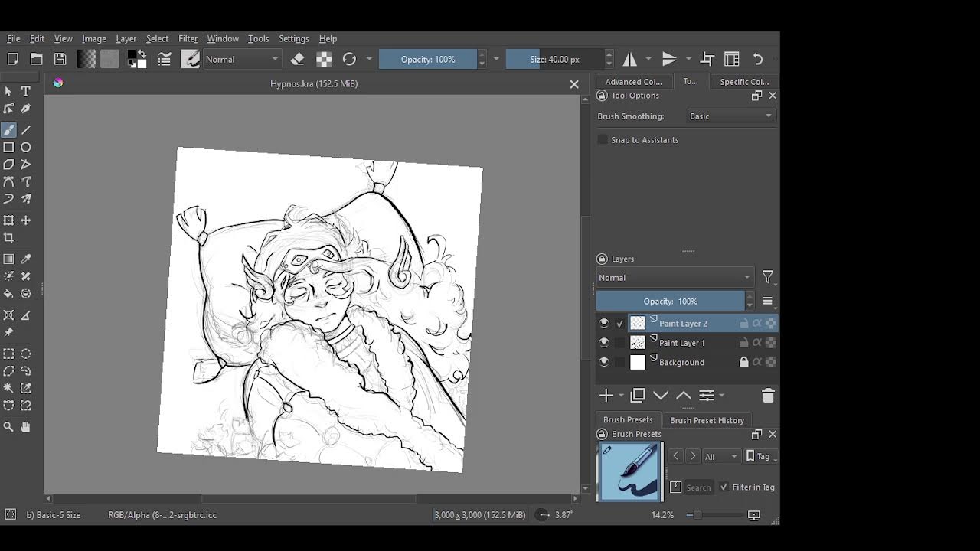This screenshot has width=980, height=551.
Task: Move layer down in the stack
Action: pyautogui.click(x=661, y=396)
